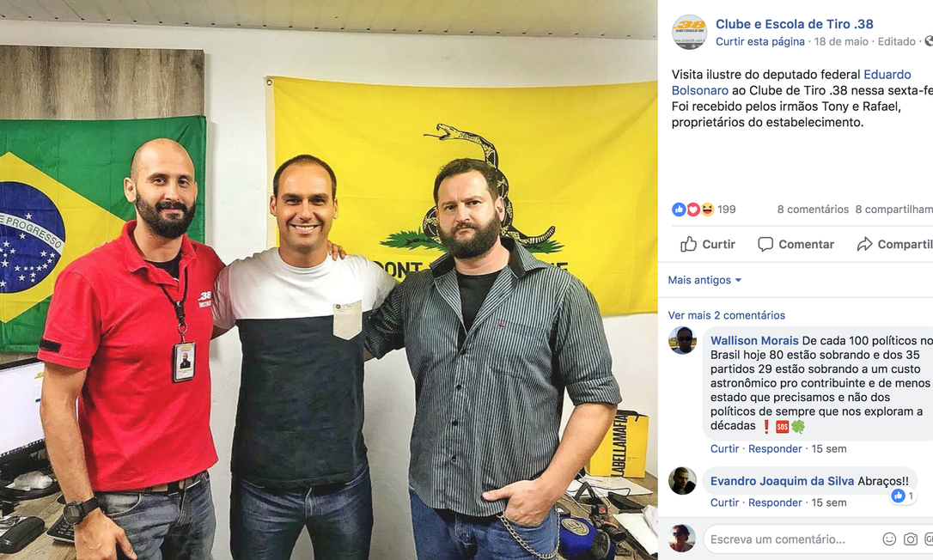The width and height of the screenshot is (933, 560).
Task: Click Curtir esta página link
Action: tap(759, 42)
